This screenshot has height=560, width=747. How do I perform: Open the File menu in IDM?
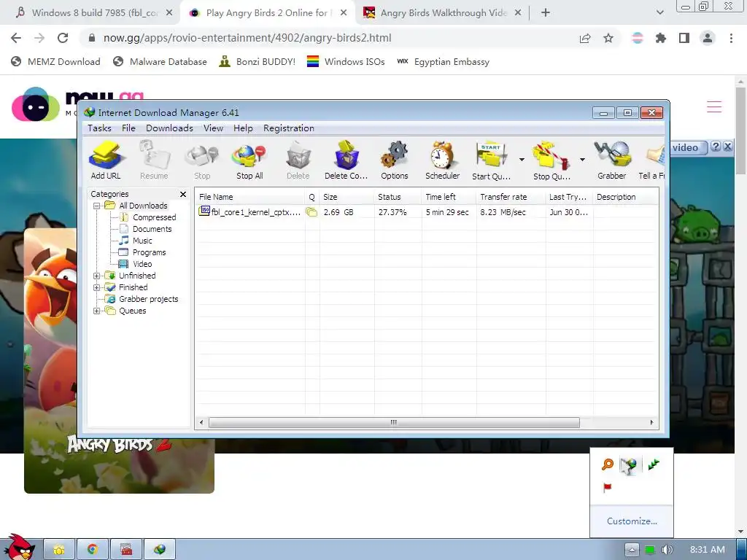click(x=128, y=128)
